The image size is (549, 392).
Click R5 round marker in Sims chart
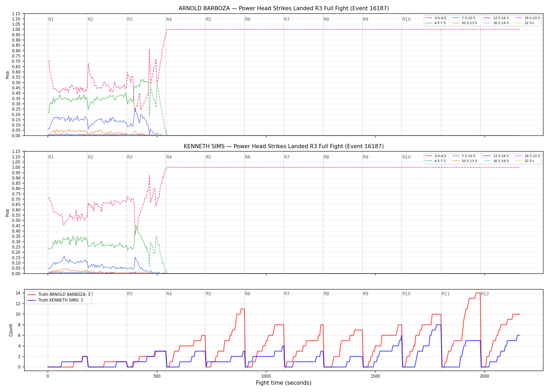point(208,157)
